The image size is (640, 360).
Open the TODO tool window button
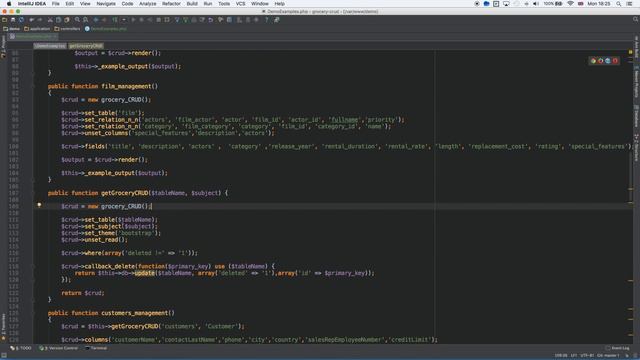[21, 348]
